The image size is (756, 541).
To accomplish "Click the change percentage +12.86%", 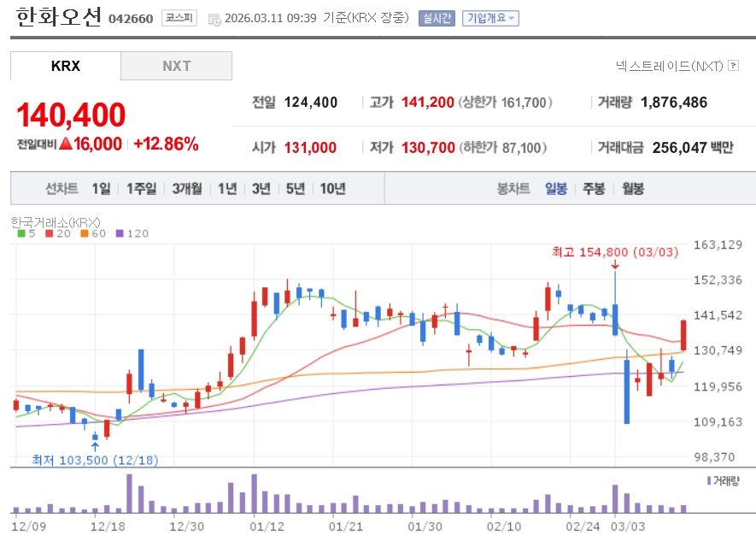I will click(166, 144).
